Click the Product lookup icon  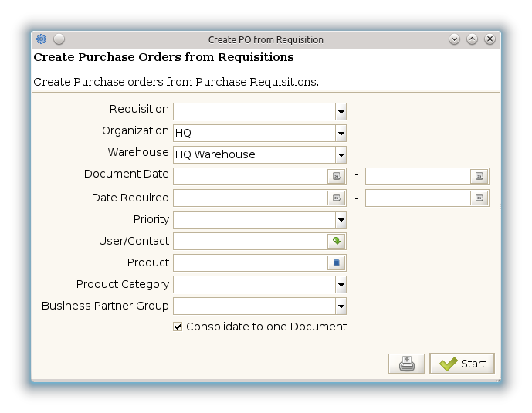click(x=337, y=262)
